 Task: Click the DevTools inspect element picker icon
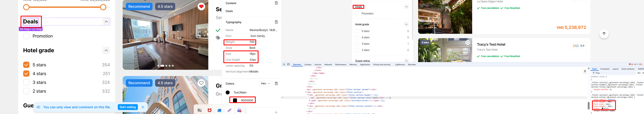click(x=284, y=64)
